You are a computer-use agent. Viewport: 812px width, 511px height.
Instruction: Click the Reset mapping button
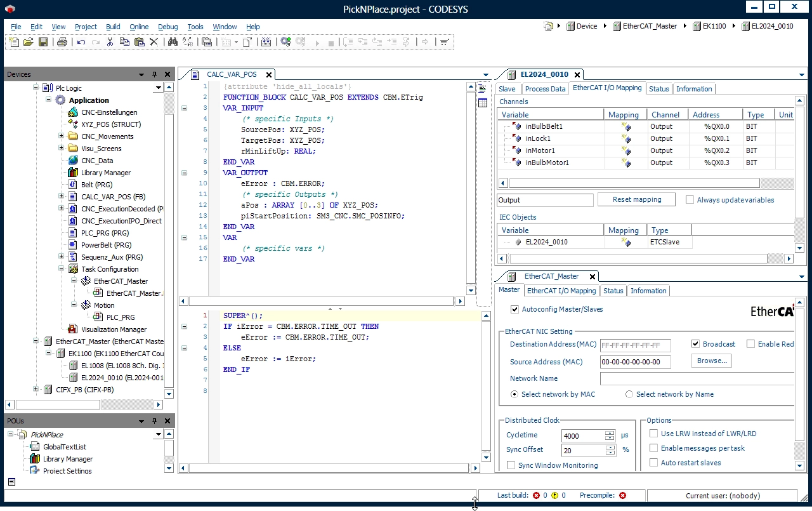(637, 199)
